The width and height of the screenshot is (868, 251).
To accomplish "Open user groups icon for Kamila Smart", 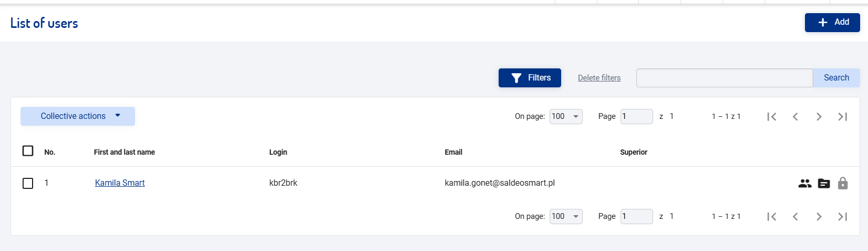I will pyautogui.click(x=805, y=183).
